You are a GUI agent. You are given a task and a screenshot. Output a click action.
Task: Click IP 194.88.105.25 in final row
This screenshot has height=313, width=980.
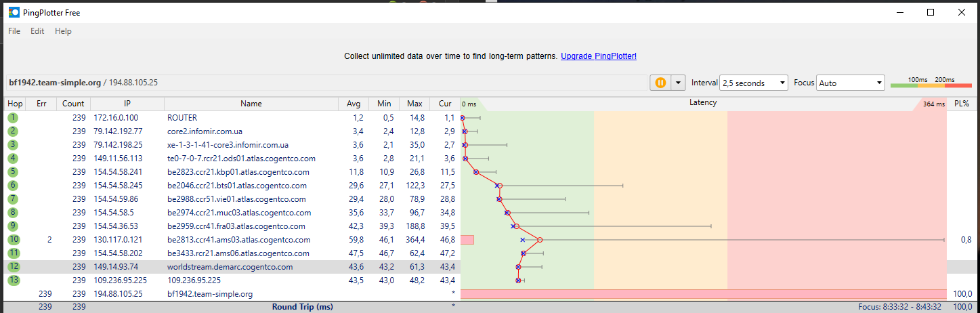(x=118, y=294)
